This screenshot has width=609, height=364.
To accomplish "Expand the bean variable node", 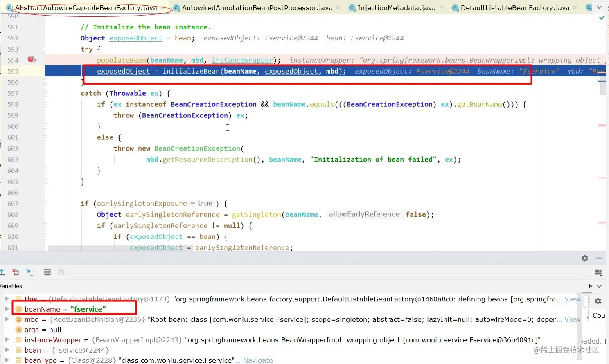I will point(7,350).
